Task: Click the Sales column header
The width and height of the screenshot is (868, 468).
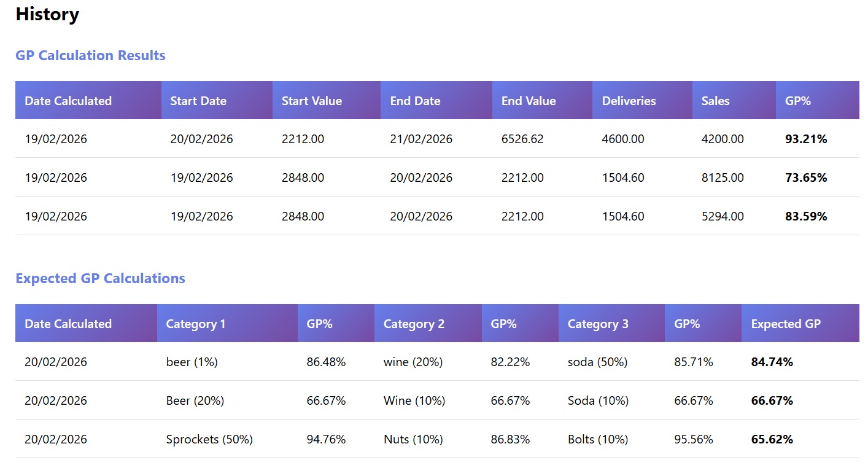Action: click(x=715, y=100)
